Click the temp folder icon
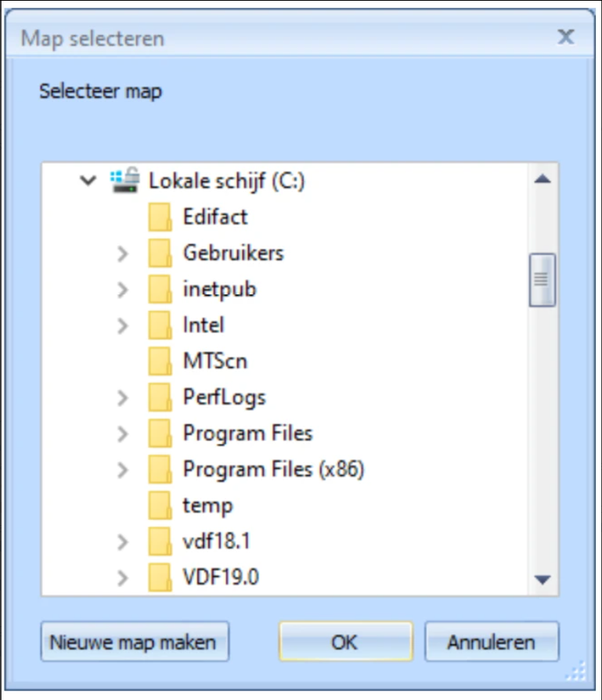602x700 pixels. pyautogui.click(x=160, y=506)
